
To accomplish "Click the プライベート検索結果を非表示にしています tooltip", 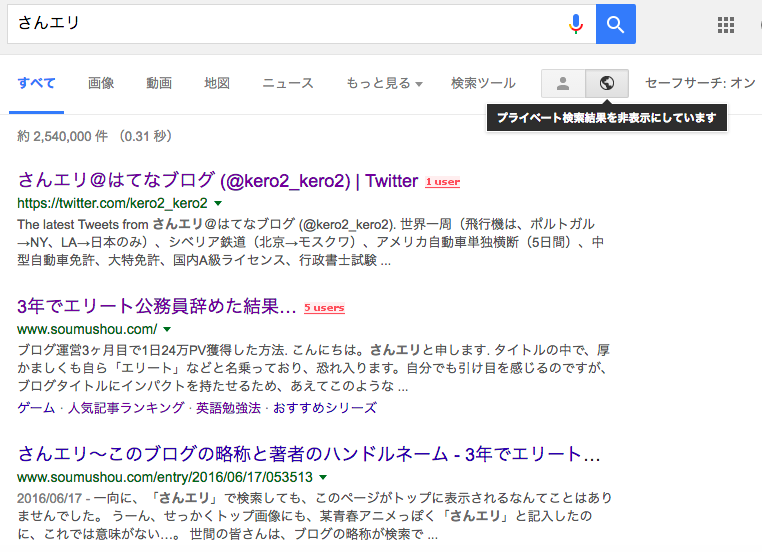I will coord(606,118).
